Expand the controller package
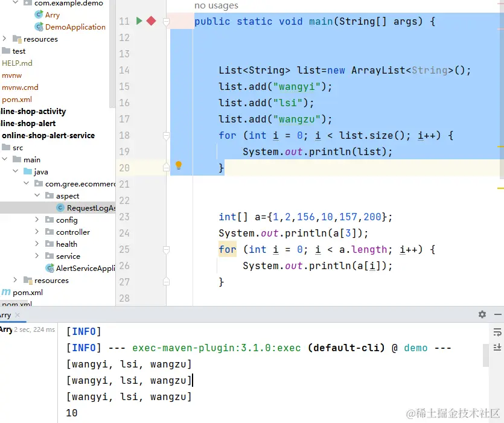 (37, 232)
